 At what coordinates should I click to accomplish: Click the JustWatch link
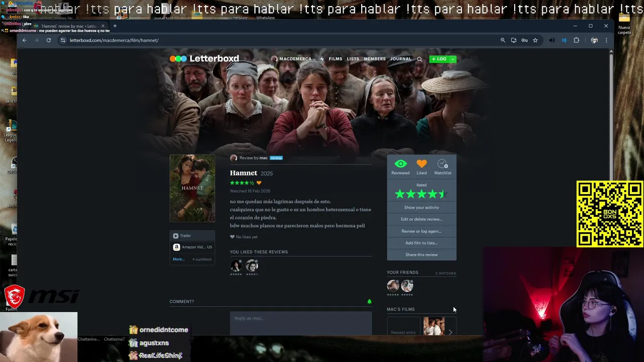[x=202, y=259]
